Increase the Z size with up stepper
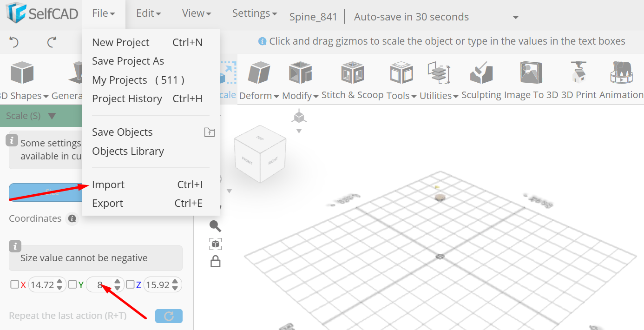 [175, 282]
